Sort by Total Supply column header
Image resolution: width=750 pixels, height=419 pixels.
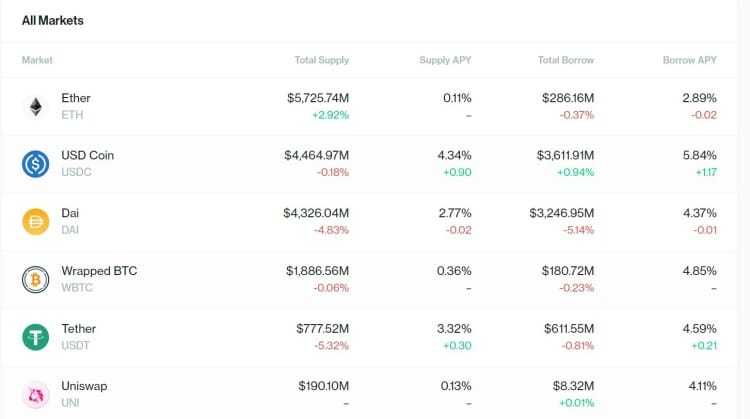[x=321, y=61]
